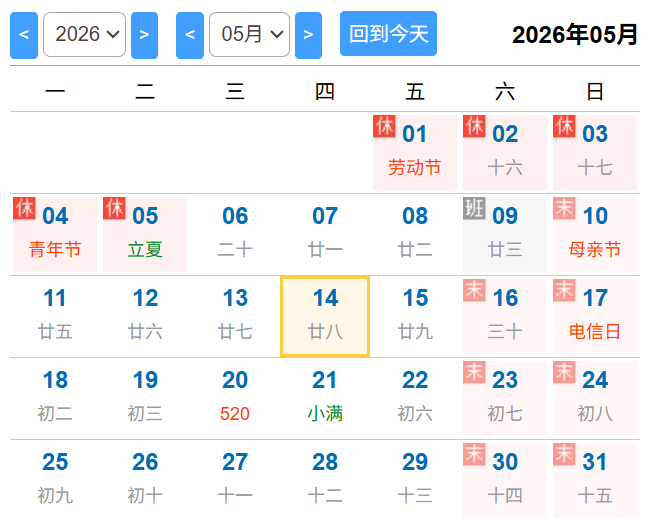The image size is (652, 520).
Task: Click the 回到今天 button
Action: pos(388,34)
